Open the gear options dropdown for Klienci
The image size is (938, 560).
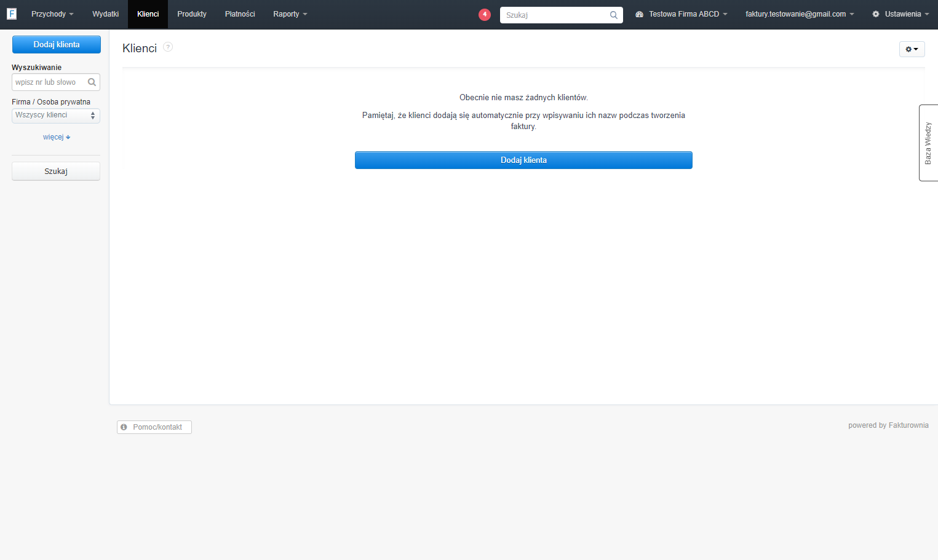pos(912,49)
